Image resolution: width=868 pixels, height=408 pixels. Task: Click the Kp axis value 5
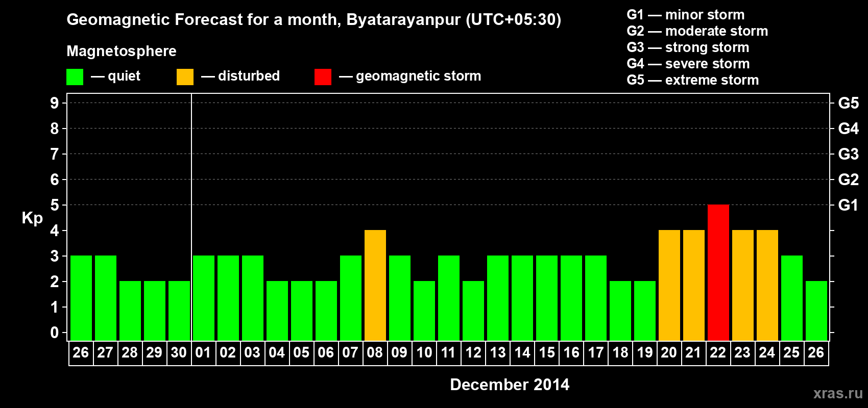pos(55,205)
